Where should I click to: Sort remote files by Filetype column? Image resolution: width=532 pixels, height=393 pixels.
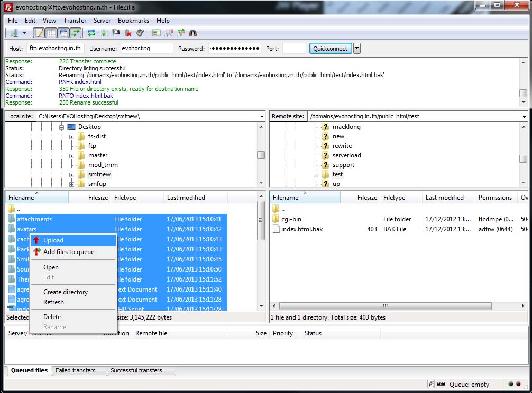pos(401,197)
